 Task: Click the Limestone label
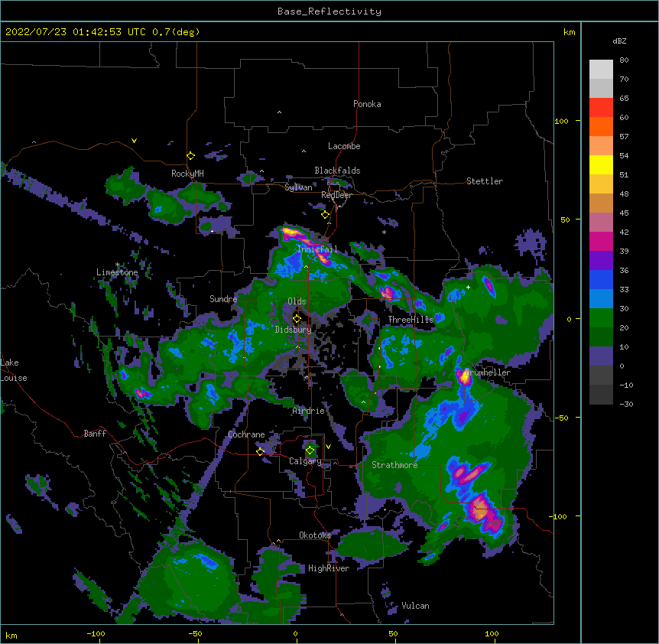(x=117, y=272)
